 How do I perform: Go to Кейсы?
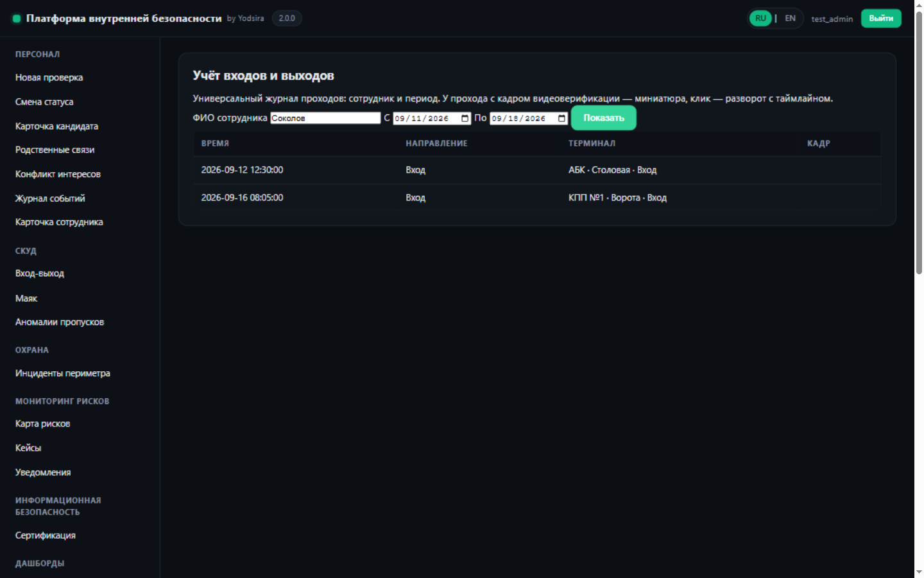tap(28, 448)
